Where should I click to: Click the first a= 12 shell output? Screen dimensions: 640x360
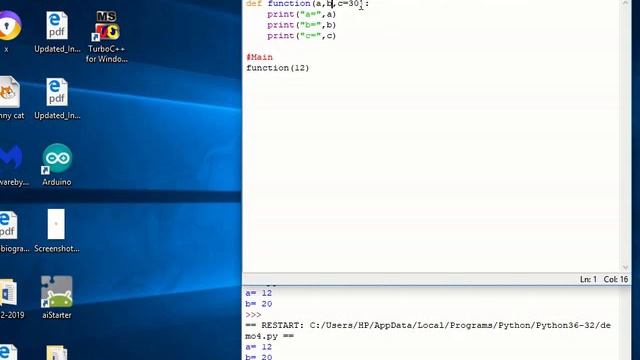click(258, 293)
